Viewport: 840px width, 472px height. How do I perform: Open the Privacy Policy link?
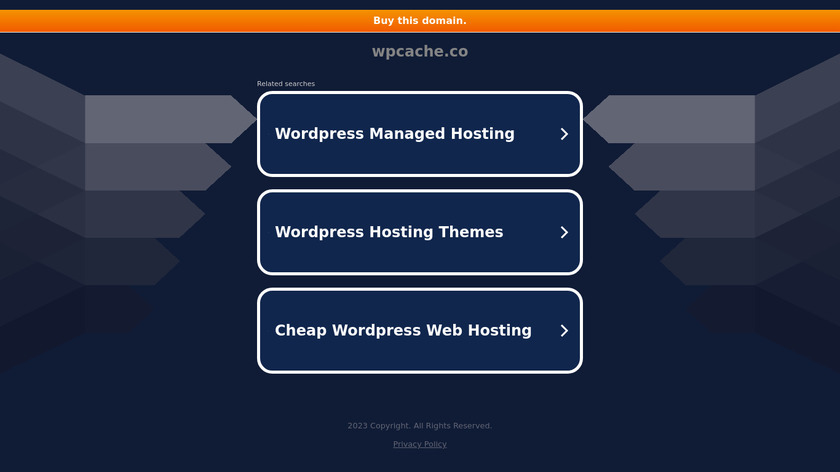419,444
